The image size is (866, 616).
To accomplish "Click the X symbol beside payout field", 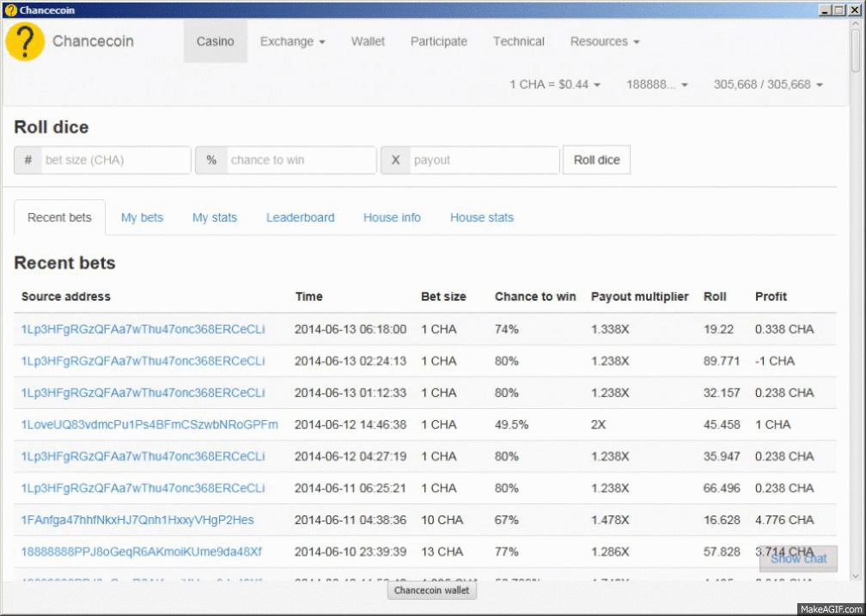I will (395, 160).
